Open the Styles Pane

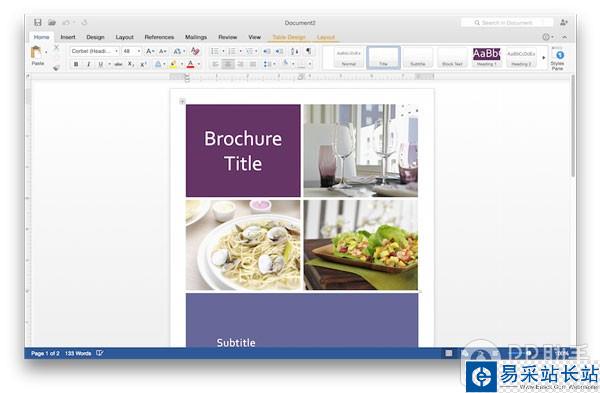(559, 59)
